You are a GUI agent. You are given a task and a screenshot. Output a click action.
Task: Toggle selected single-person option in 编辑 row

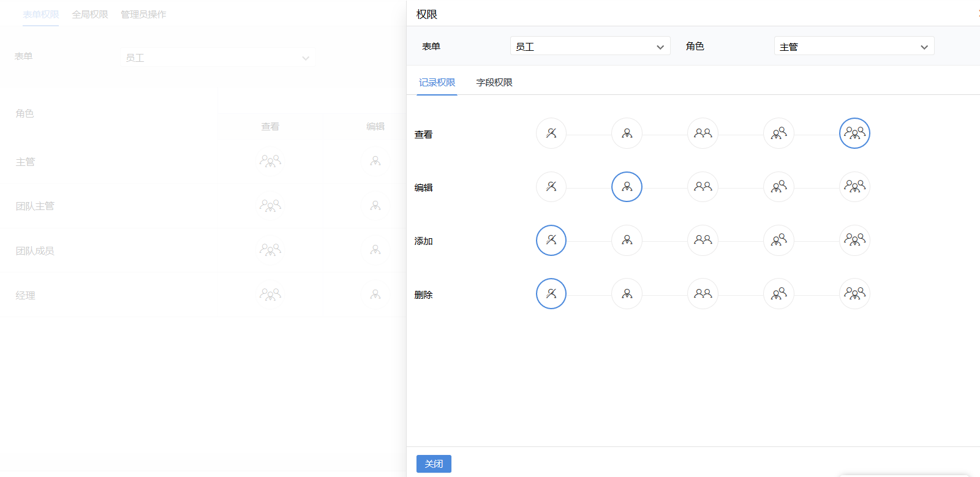[627, 187]
